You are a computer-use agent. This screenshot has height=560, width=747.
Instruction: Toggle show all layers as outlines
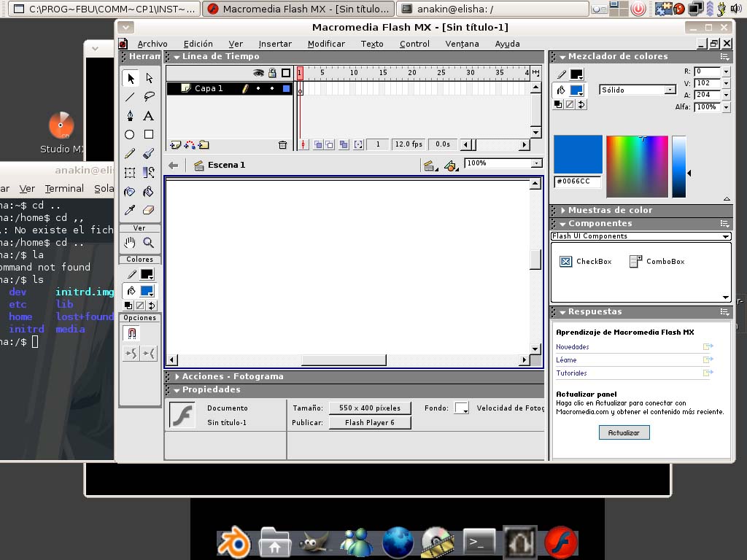[x=286, y=73]
